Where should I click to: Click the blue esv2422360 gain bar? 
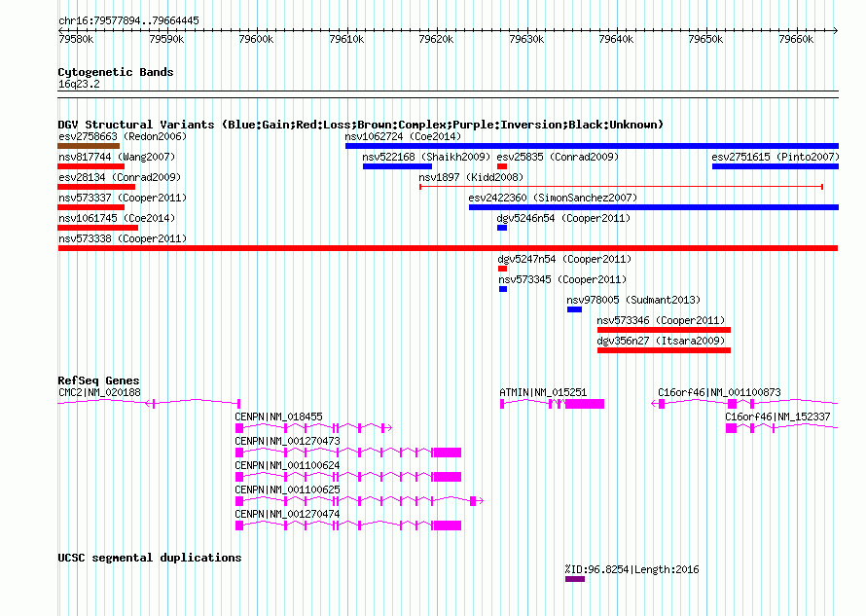click(x=653, y=207)
